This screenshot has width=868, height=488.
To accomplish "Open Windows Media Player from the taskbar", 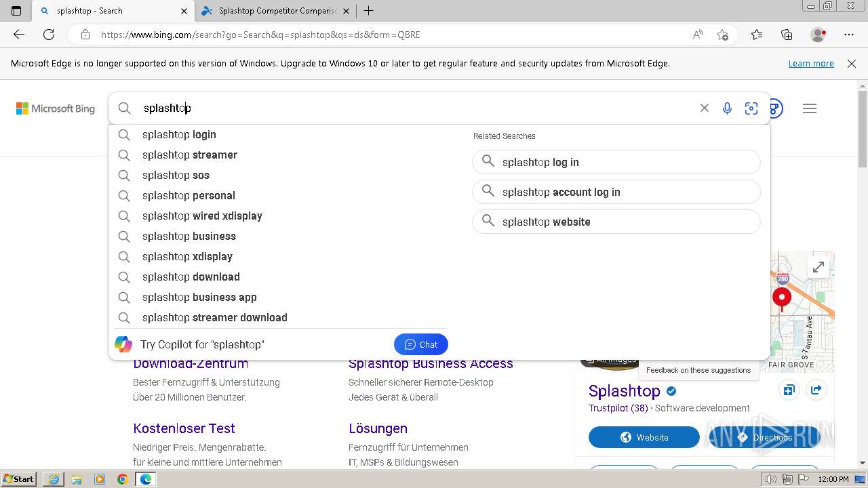I will [100, 479].
